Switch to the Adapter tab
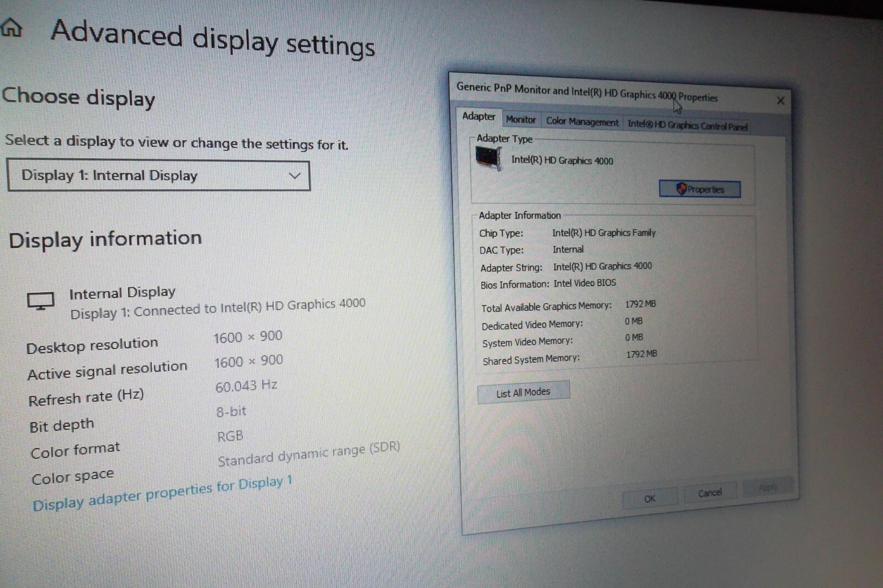 (x=478, y=116)
